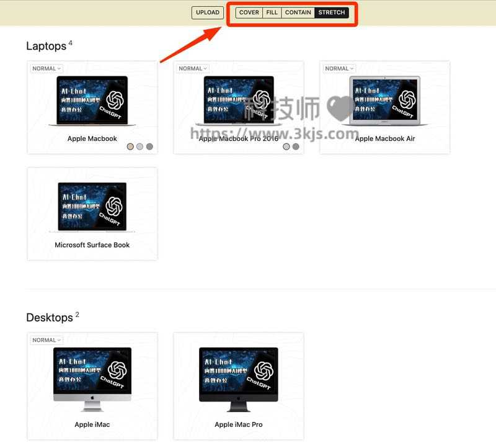The width and height of the screenshot is (496, 448).
Task: Click the "Apple Macbook Air" label text
Action: tap(385, 138)
